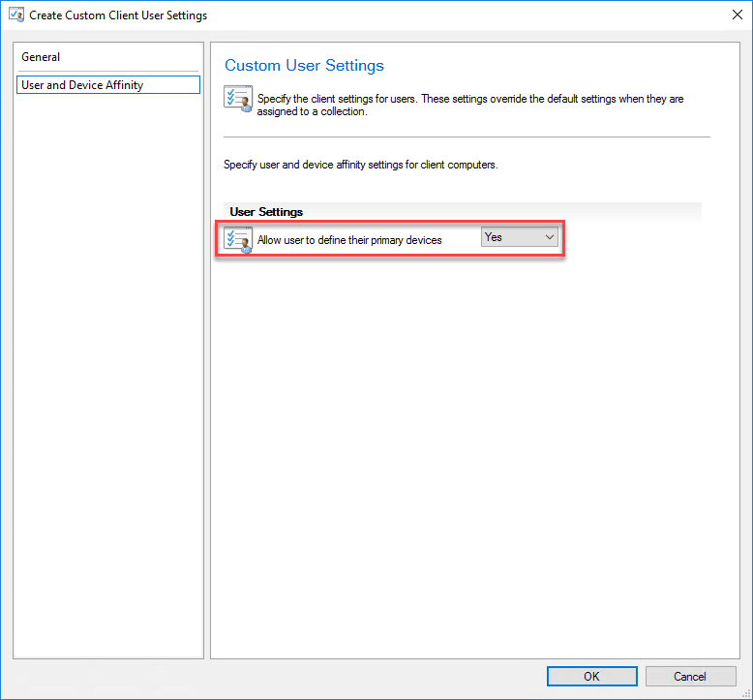The height and width of the screenshot is (700, 753).
Task: Click the title bar text of the dialog
Action: 118,15
